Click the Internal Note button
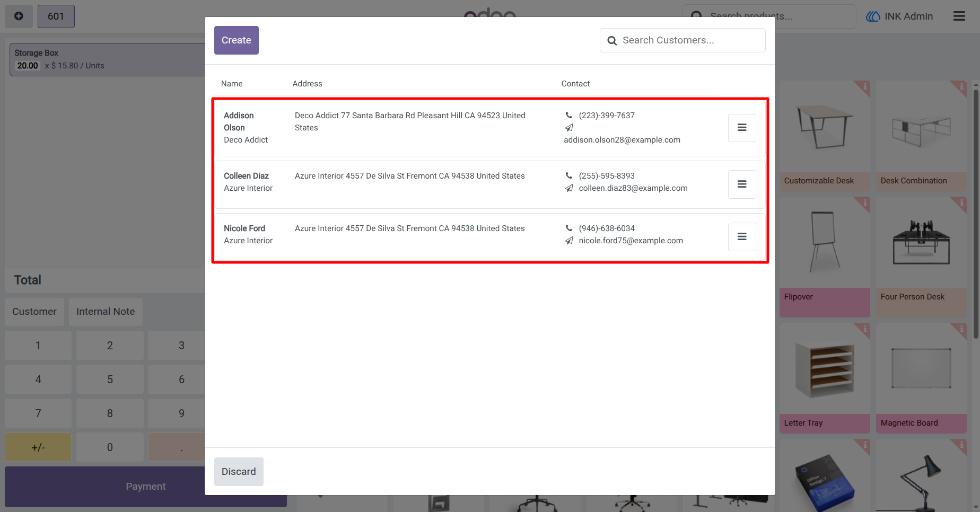Viewport: 980px width, 512px height. click(106, 312)
